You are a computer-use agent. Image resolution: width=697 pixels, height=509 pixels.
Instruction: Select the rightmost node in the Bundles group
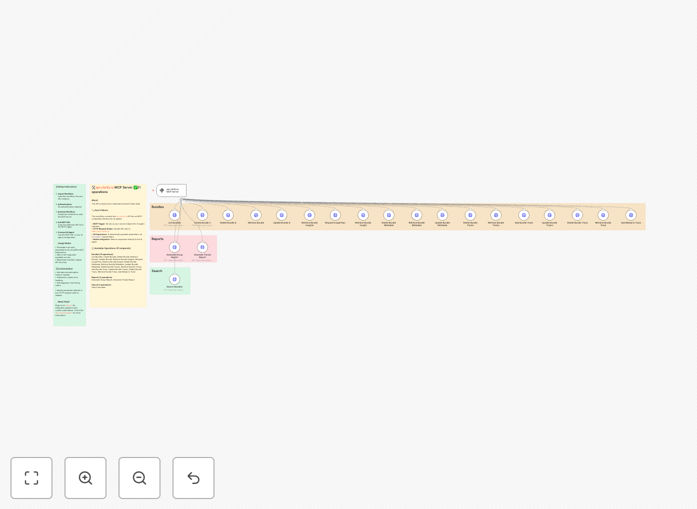click(x=631, y=215)
